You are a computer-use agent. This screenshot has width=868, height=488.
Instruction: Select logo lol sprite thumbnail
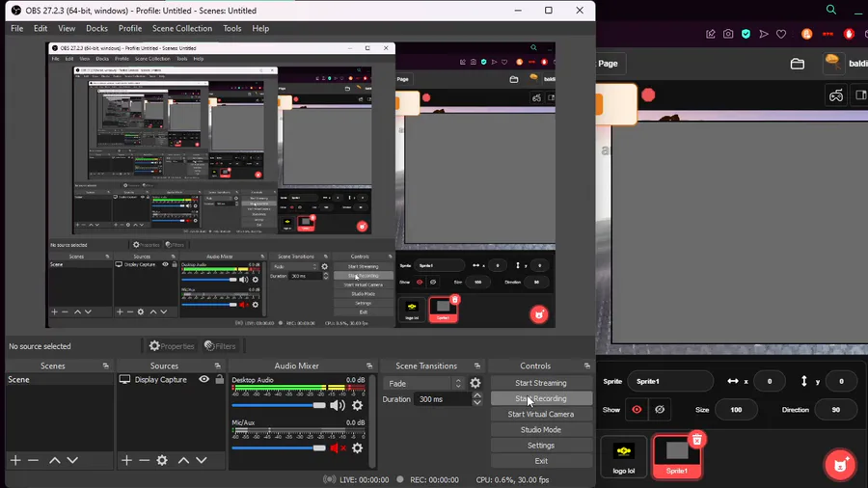click(x=623, y=456)
